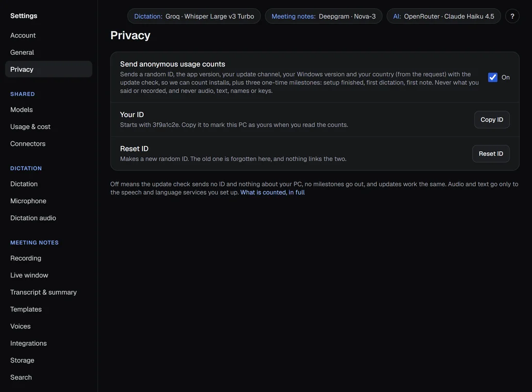Open the Dictation model status pill
Viewport: 532px width, 392px height.
194,17
